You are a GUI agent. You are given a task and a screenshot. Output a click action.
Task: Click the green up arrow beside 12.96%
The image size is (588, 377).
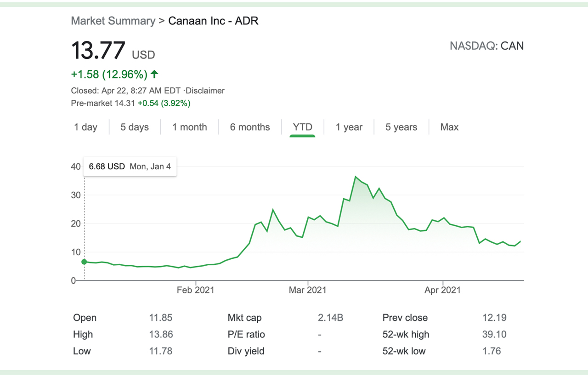point(154,74)
